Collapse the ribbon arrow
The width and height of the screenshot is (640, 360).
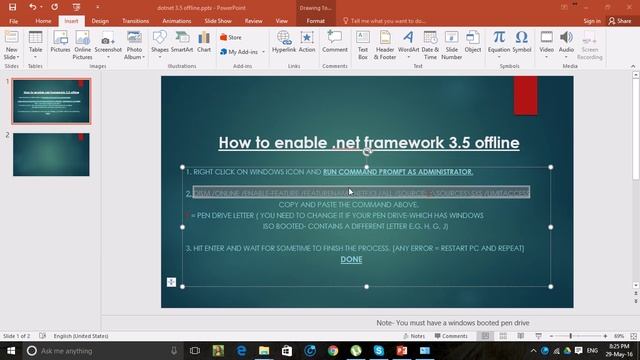tap(633, 66)
